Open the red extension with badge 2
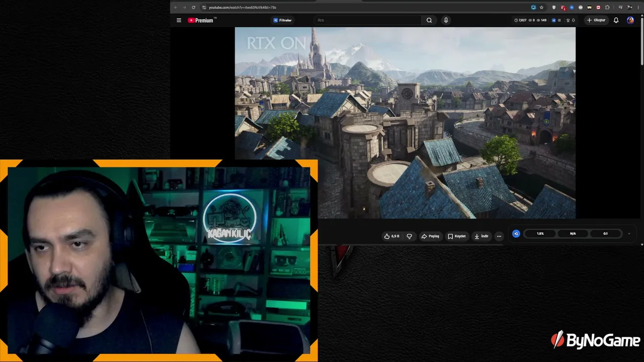Viewport: 644px width, 362px height. tap(563, 8)
